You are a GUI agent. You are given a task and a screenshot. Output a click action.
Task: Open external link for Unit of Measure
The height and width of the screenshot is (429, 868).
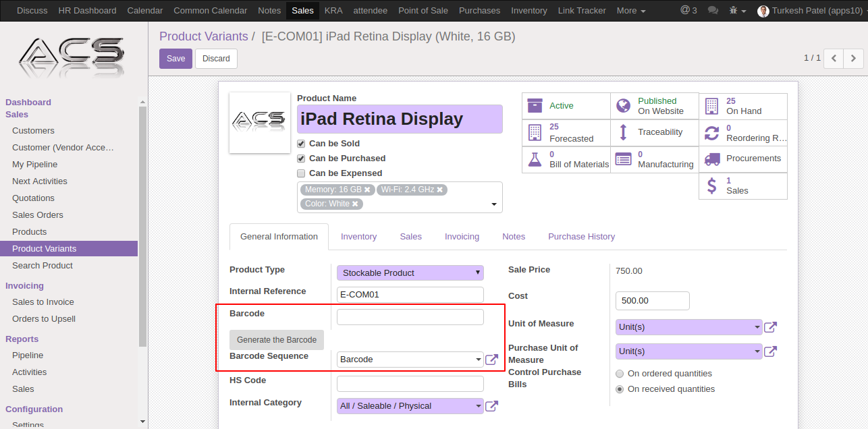[770, 327]
